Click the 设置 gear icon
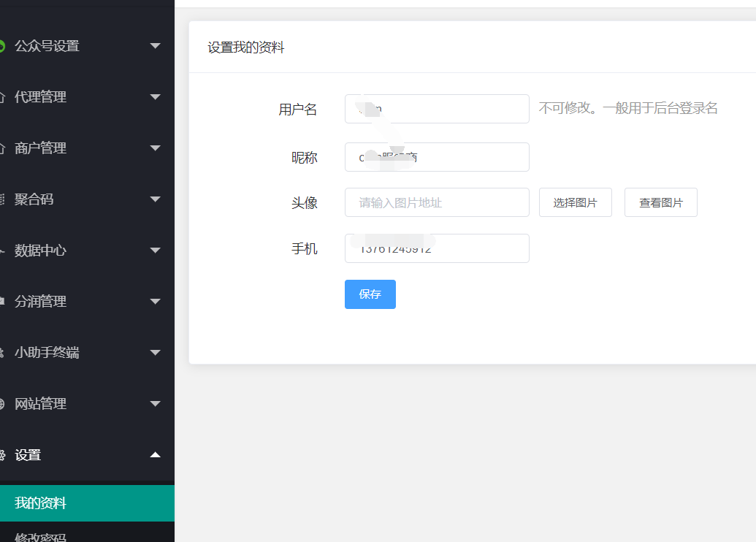The height and width of the screenshot is (542, 756). pyautogui.click(x=2, y=455)
